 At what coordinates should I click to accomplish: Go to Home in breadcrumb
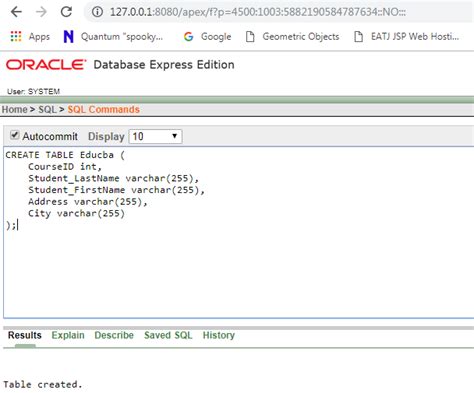[15, 109]
